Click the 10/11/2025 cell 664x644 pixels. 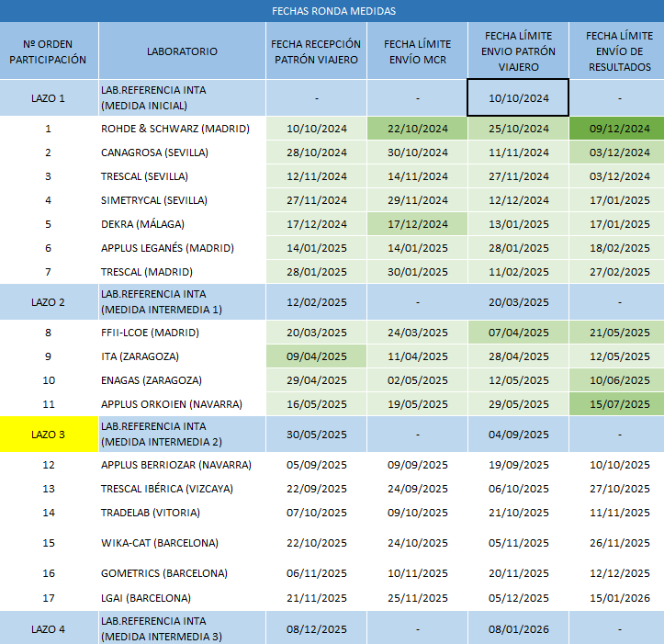click(418, 573)
